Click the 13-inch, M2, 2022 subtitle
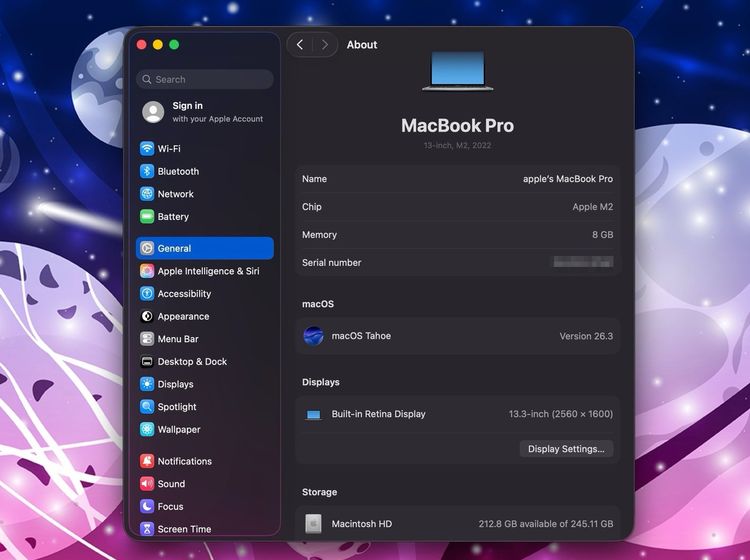The width and height of the screenshot is (750, 560). click(457, 145)
